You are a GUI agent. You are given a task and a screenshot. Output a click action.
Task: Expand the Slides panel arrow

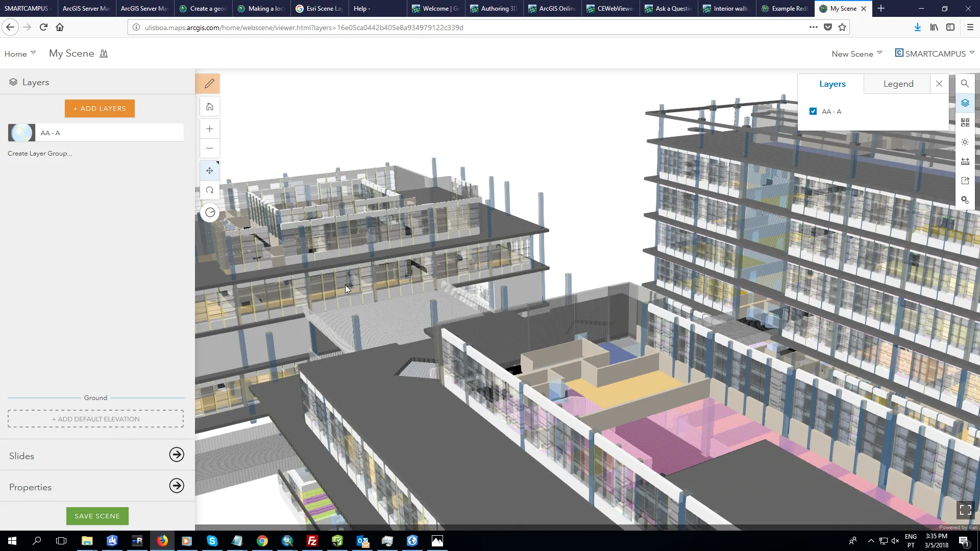pyautogui.click(x=177, y=455)
